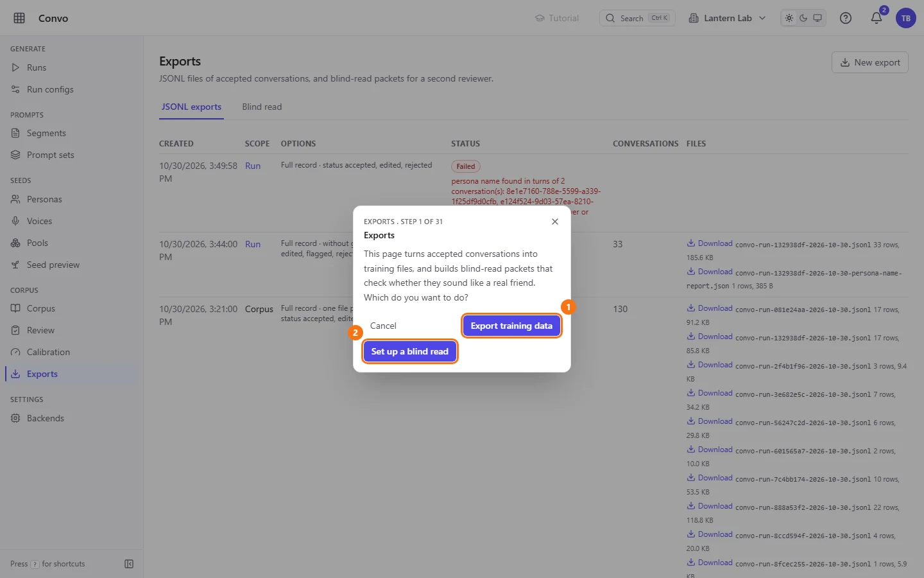Open Review in sidebar

71,330
